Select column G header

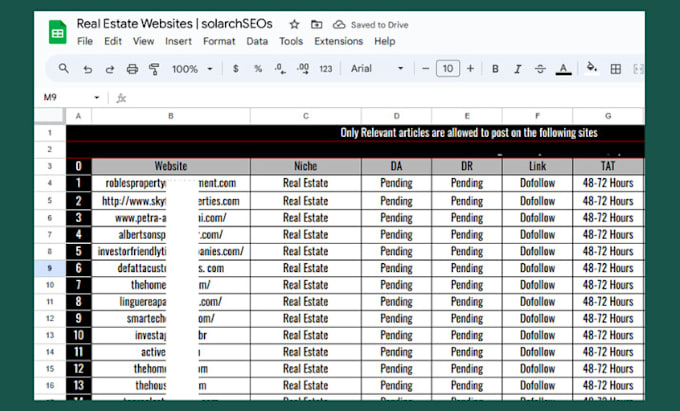(608, 116)
